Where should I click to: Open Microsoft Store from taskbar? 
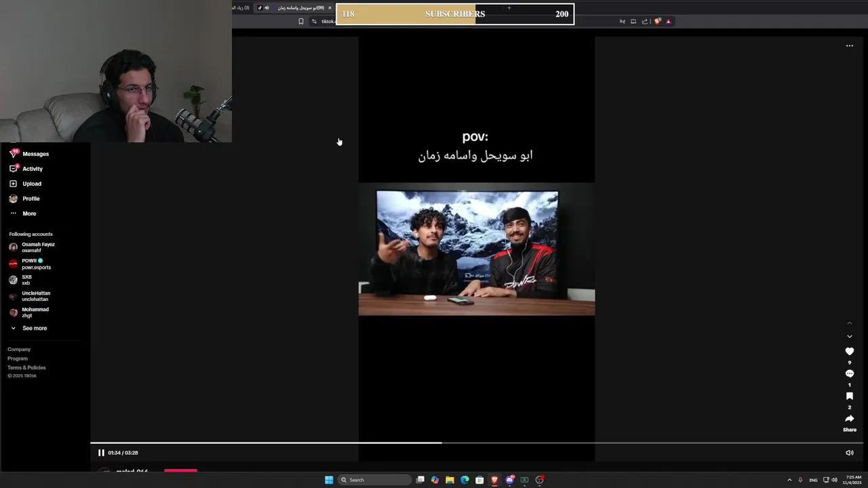(479, 480)
